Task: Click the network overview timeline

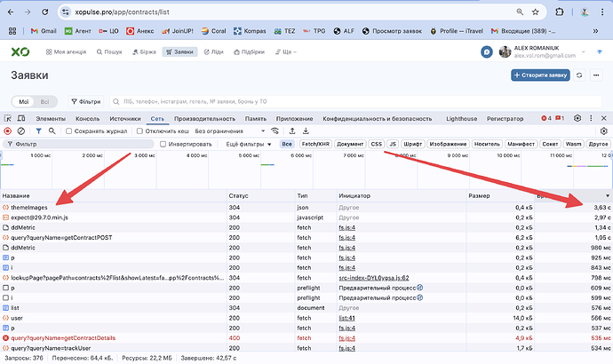Action: 306,170
